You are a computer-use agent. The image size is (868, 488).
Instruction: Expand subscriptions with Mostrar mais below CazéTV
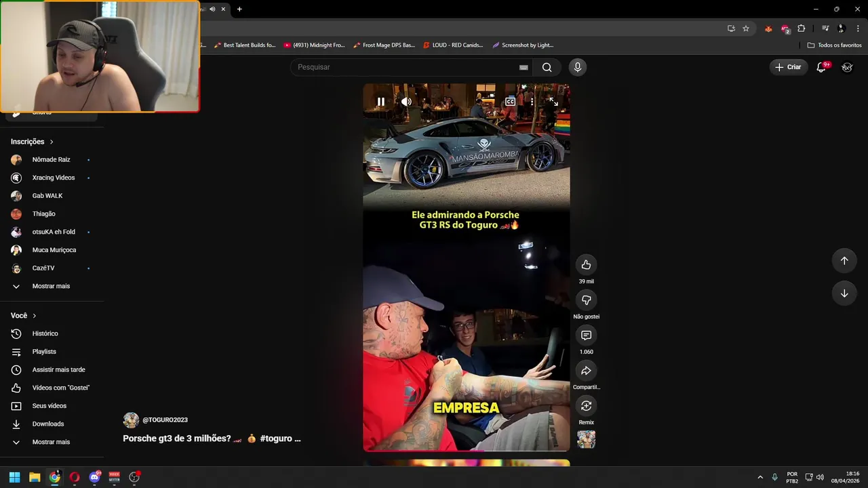tap(52, 286)
